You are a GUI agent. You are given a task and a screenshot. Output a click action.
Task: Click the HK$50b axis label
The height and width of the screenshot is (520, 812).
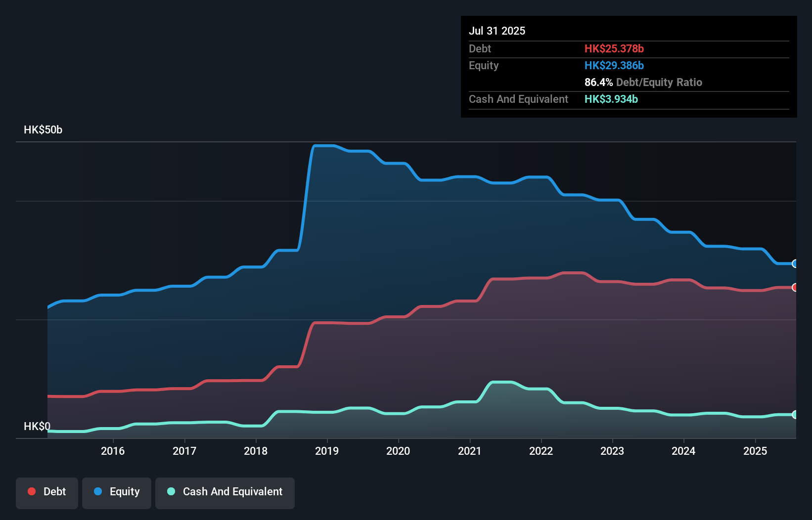pyautogui.click(x=43, y=130)
